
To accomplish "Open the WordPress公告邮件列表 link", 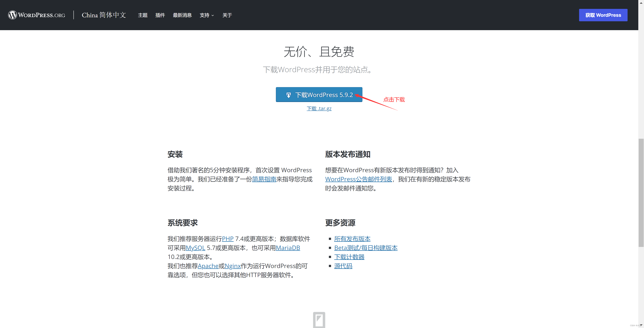I will (359, 179).
